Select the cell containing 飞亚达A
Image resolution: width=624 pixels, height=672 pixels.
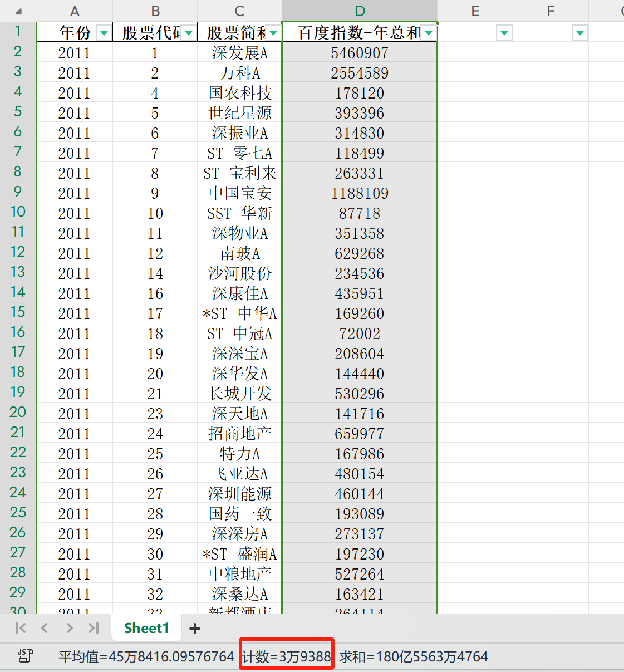click(239, 474)
